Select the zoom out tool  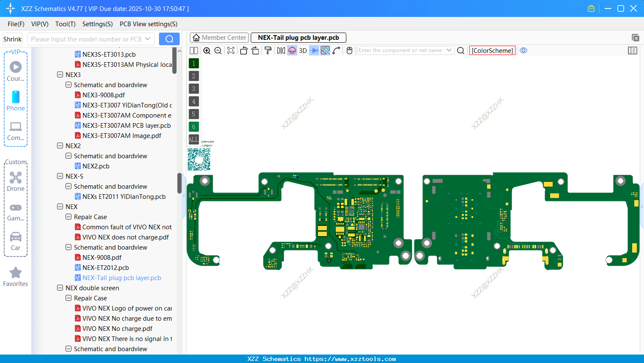[218, 50]
